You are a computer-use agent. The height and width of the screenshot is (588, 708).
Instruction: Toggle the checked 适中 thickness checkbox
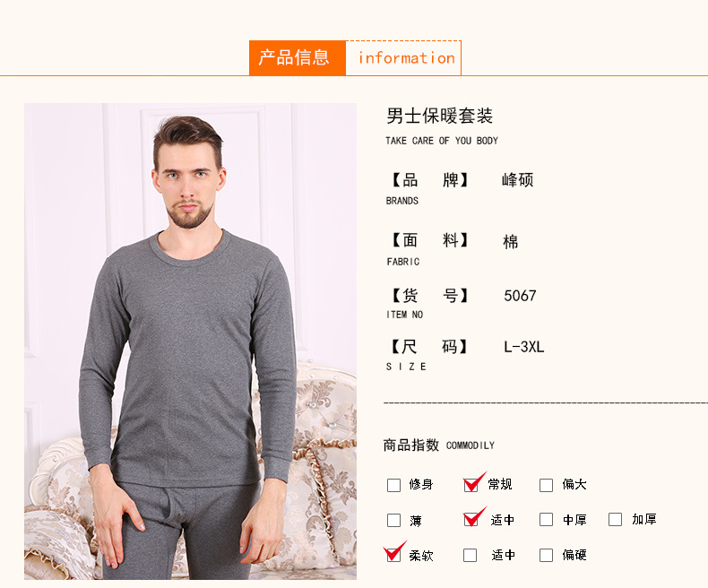[471, 520]
